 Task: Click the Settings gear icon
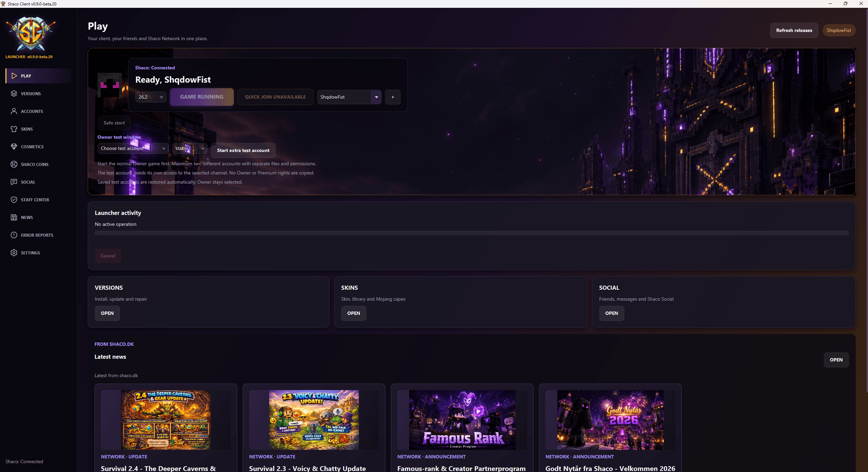click(14, 253)
